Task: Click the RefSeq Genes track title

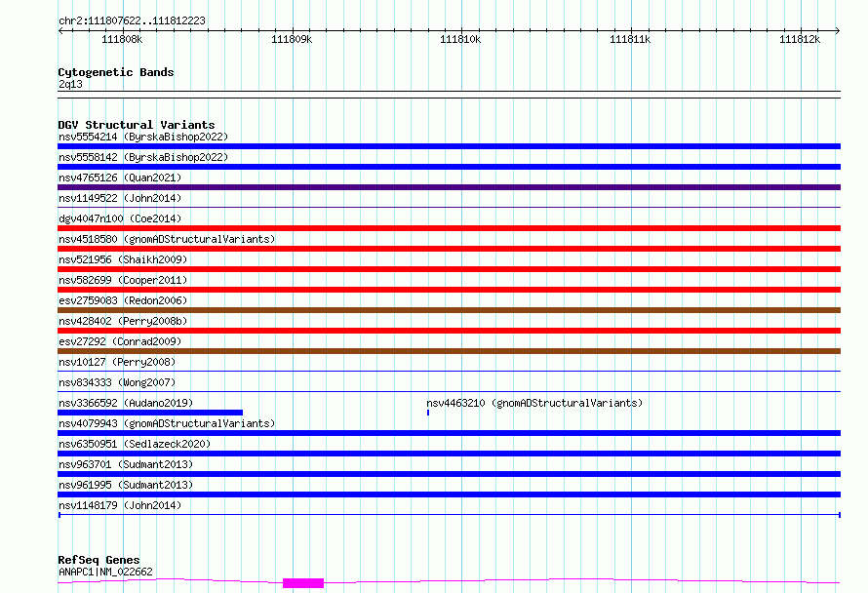Action: coord(99,561)
